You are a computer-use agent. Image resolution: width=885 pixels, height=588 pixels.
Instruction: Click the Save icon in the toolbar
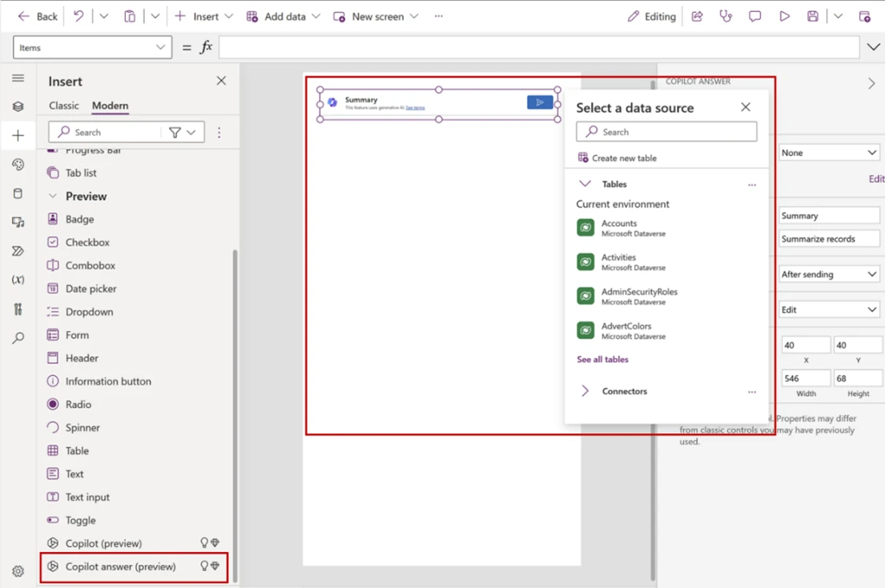pos(814,15)
